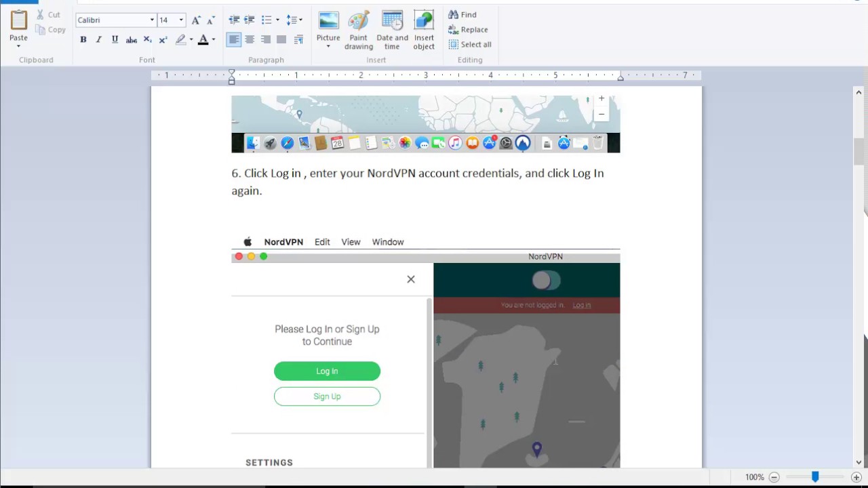Open the list style dropdown arrow
The image size is (868, 488).
click(277, 20)
